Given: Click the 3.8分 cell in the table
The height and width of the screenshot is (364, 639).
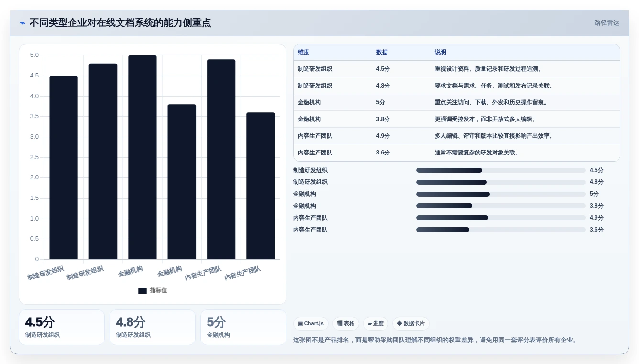Looking at the screenshot, I should click(383, 119).
